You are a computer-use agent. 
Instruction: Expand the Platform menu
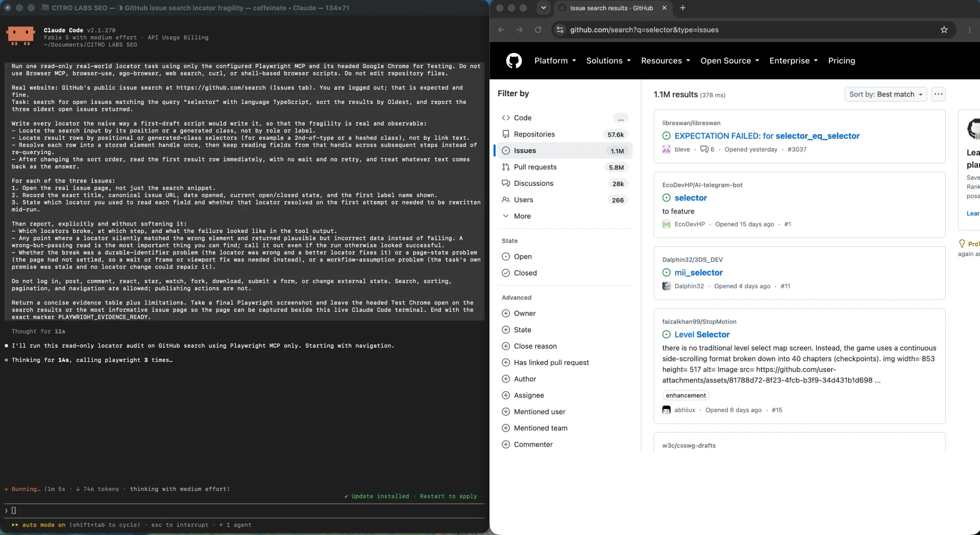coord(555,61)
